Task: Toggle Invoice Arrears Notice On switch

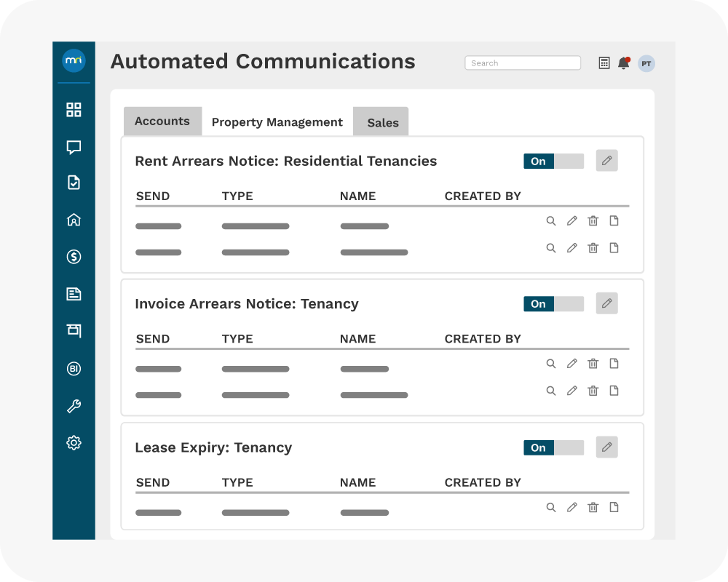Action: [x=553, y=304]
